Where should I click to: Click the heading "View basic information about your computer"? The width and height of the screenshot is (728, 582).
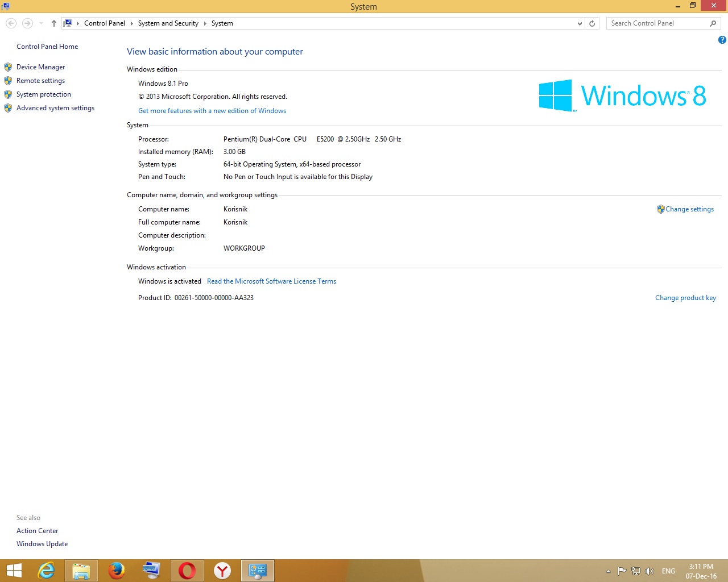click(x=215, y=52)
